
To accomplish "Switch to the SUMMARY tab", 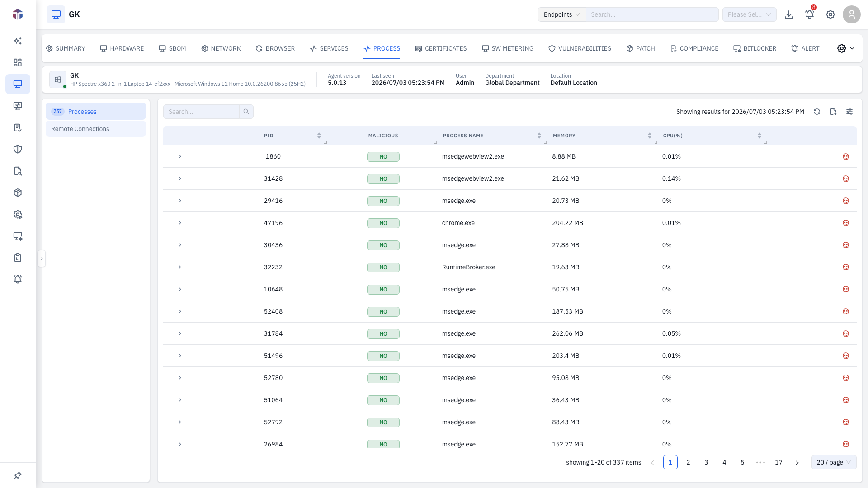I will pyautogui.click(x=66, y=48).
